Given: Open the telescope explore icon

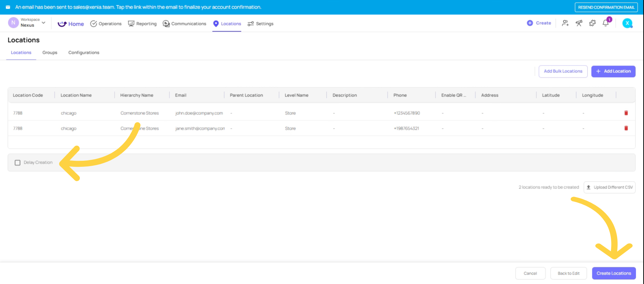Looking at the screenshot, I should coord(579,23).
